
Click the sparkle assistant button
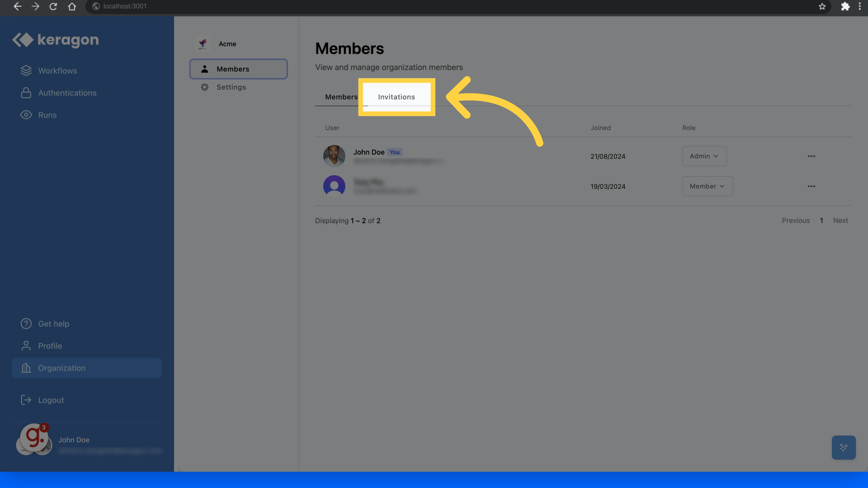coord(844,448)
